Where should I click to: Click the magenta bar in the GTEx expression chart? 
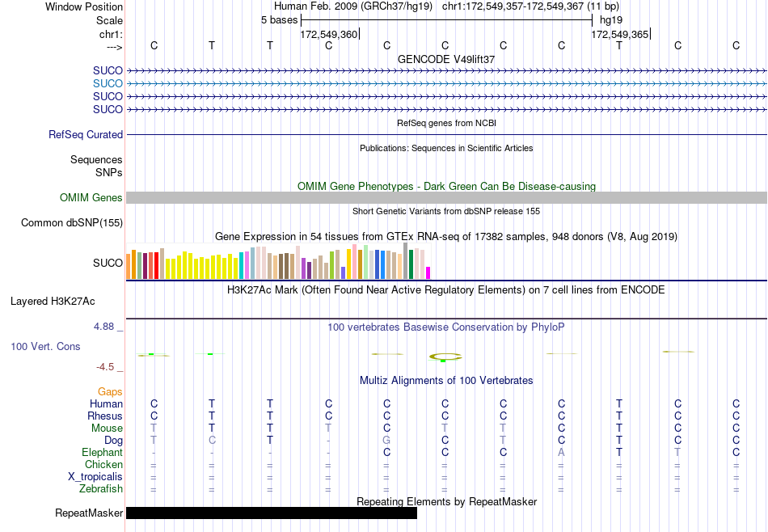pos(428,272)
